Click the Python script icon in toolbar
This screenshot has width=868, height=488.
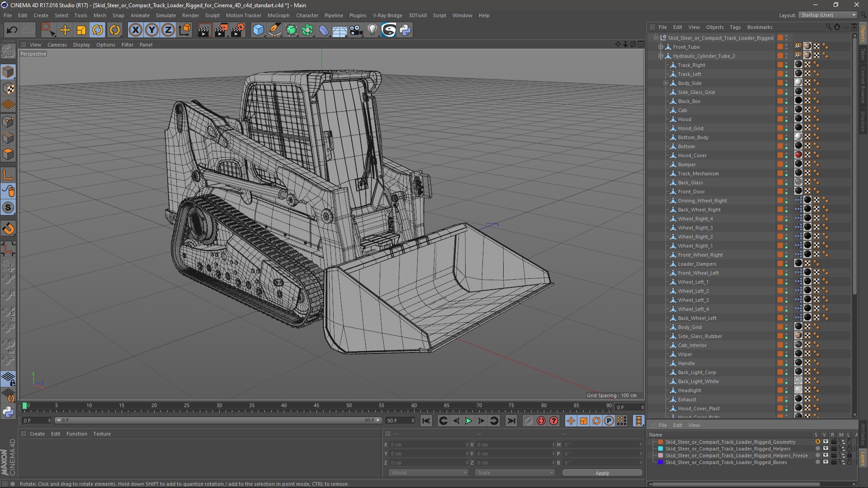point(405,30)
